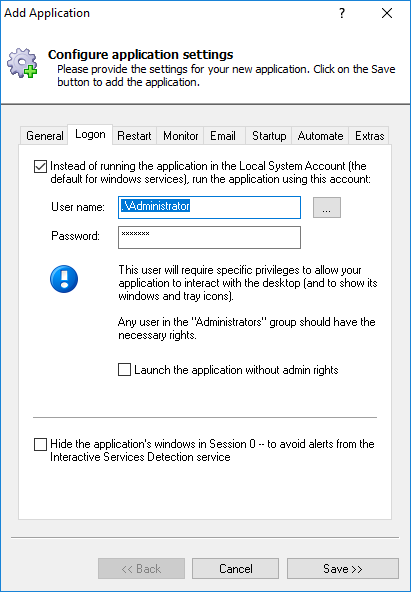411x592 pixels.
Task: Go to the Email tab
Action: (223, 136)
